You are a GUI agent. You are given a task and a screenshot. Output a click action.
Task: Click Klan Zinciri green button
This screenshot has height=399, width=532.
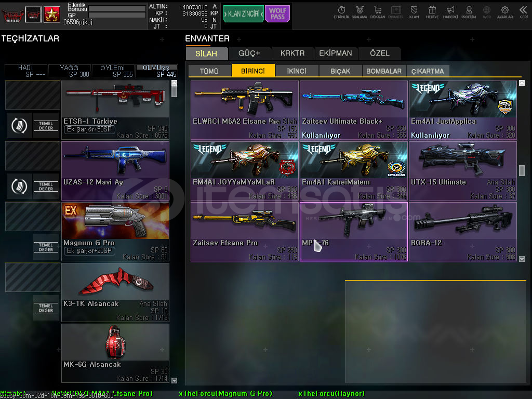243,14
